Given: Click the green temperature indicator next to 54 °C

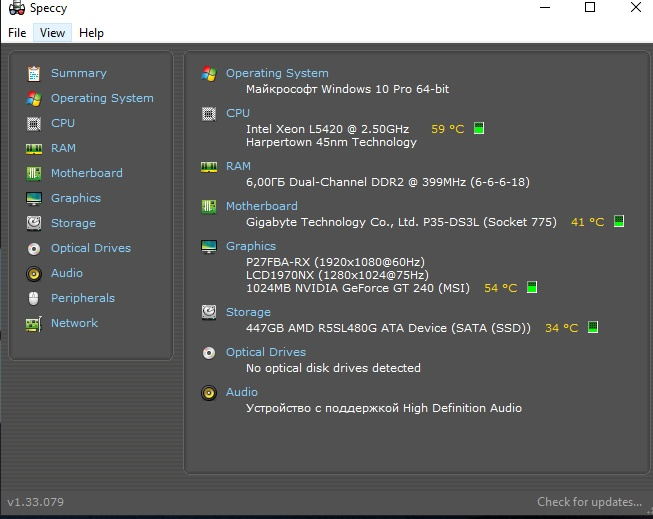Looking at the screenshot, I should (532, 287).
